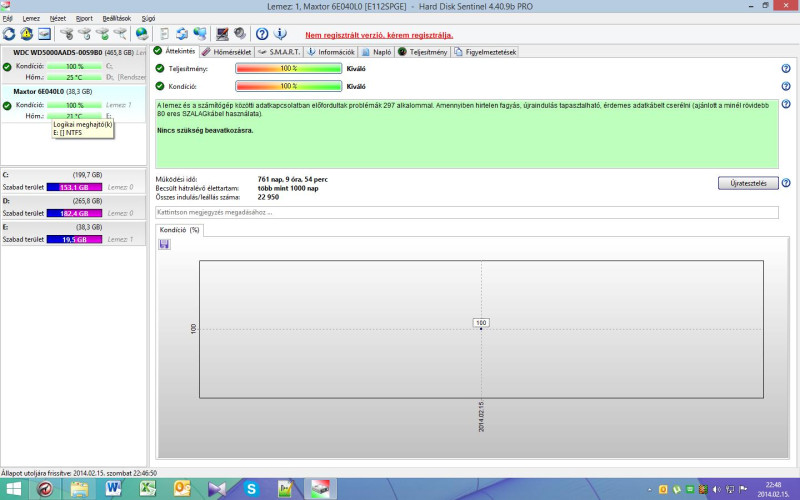Screen dimensions: 800x500
Task: Switch to the Figyelmeztetések tab
Action: click(x=485, y=52)
